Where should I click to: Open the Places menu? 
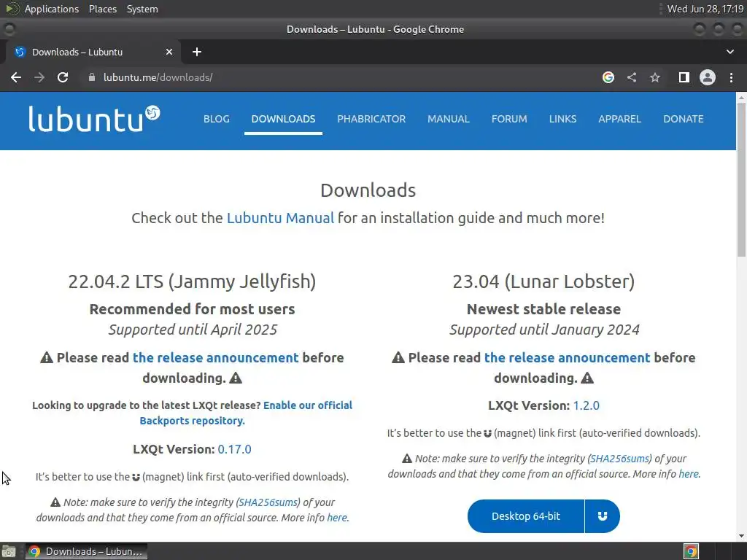tap(103, 9)
